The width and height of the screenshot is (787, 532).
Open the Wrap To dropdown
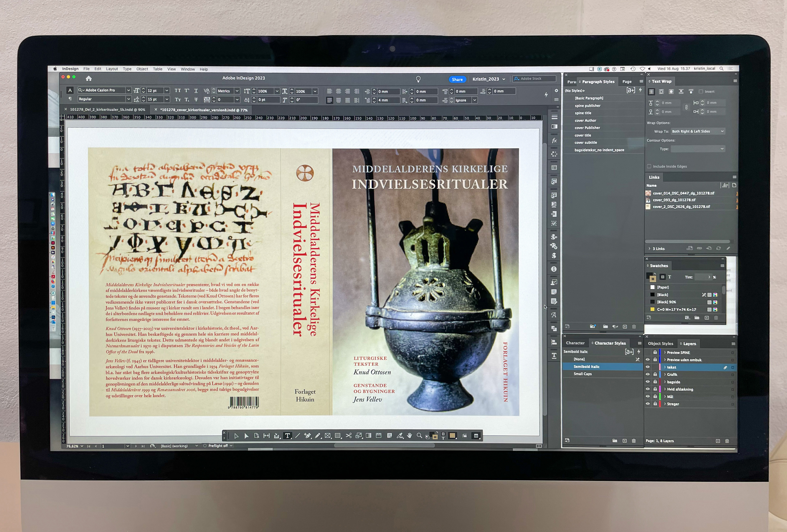pos(698,131)
